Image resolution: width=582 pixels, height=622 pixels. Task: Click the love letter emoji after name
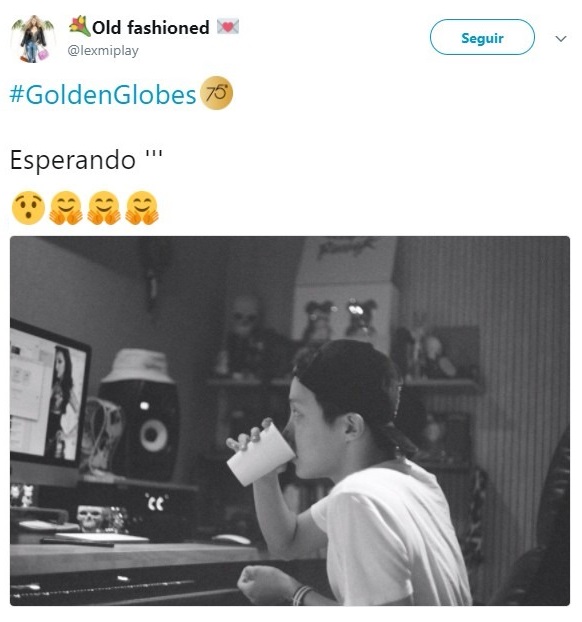(228, 27)
